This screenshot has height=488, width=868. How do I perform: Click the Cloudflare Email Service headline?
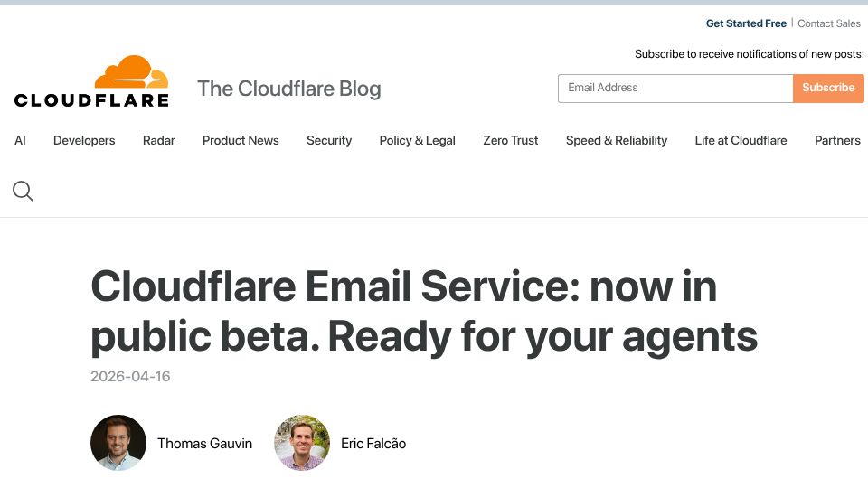tap(424, 312)
